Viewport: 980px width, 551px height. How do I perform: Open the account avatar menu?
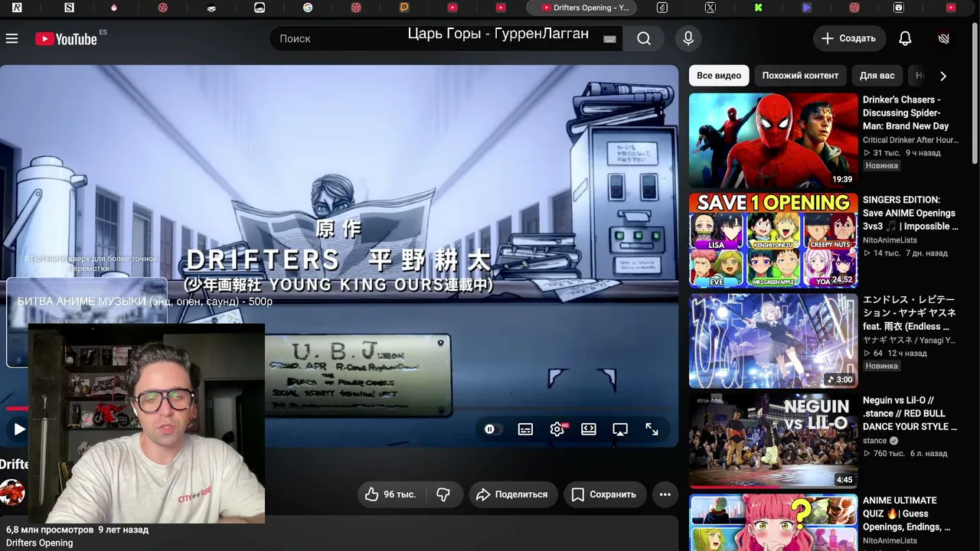[943, 38]
